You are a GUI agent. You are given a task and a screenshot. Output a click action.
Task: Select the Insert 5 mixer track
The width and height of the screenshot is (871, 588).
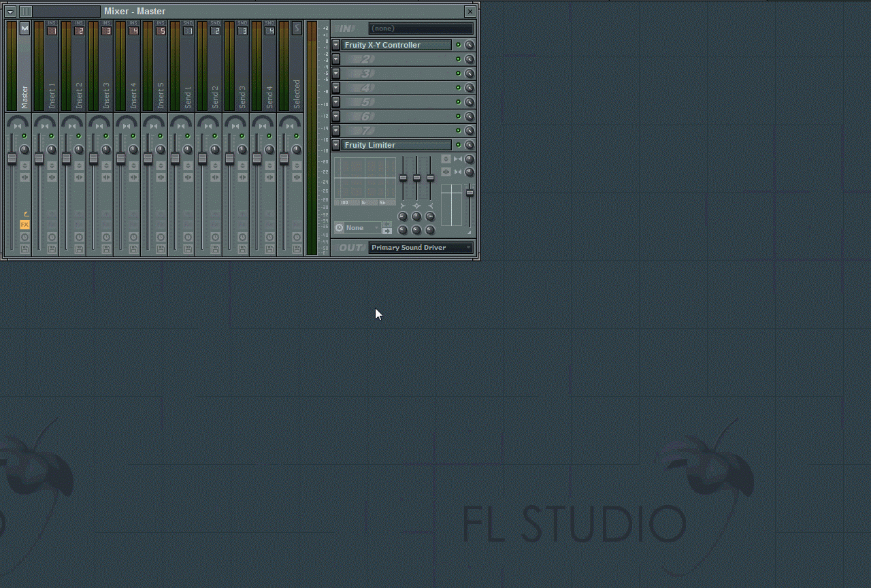pos(161,68)
